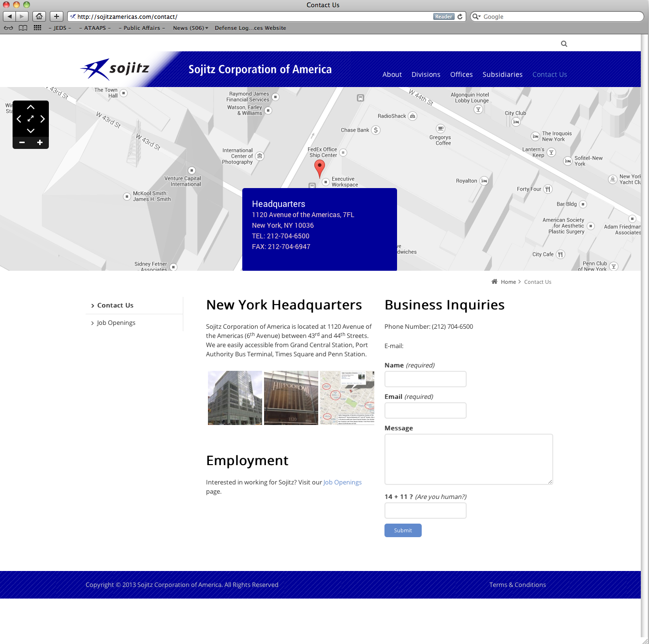Click the site search magnifier icon
Viewport: 649px width, 644px height.
(x=564, y=44)
